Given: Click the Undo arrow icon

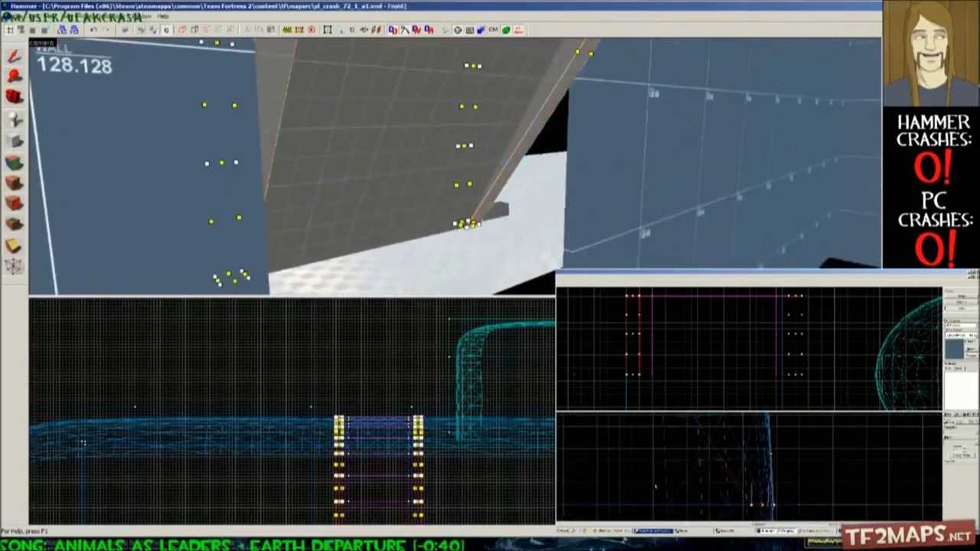Looking at the screenshot, I should (94, 30).
